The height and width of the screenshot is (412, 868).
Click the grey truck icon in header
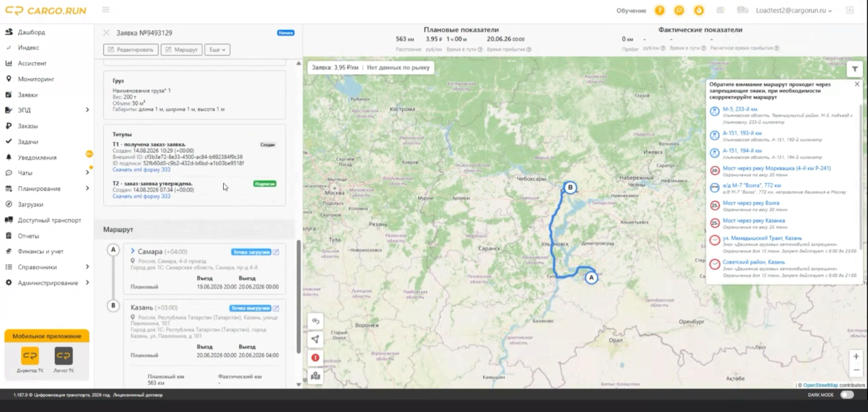(x=742, y=10)
